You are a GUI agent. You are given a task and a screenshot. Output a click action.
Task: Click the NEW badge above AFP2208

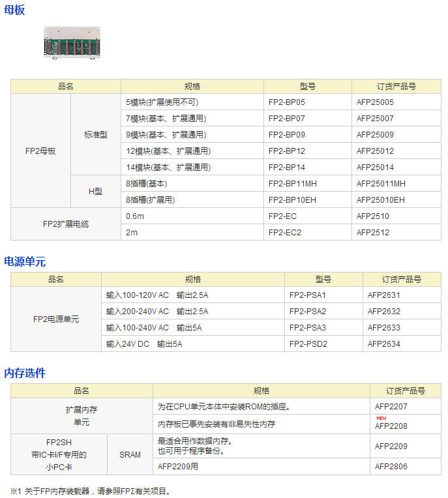381,418
